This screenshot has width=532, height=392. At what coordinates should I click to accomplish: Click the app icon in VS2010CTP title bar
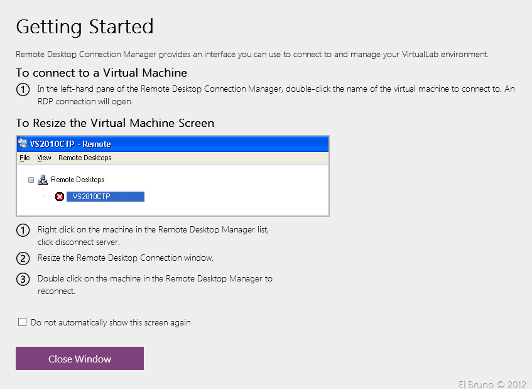[x=23, y=143]
